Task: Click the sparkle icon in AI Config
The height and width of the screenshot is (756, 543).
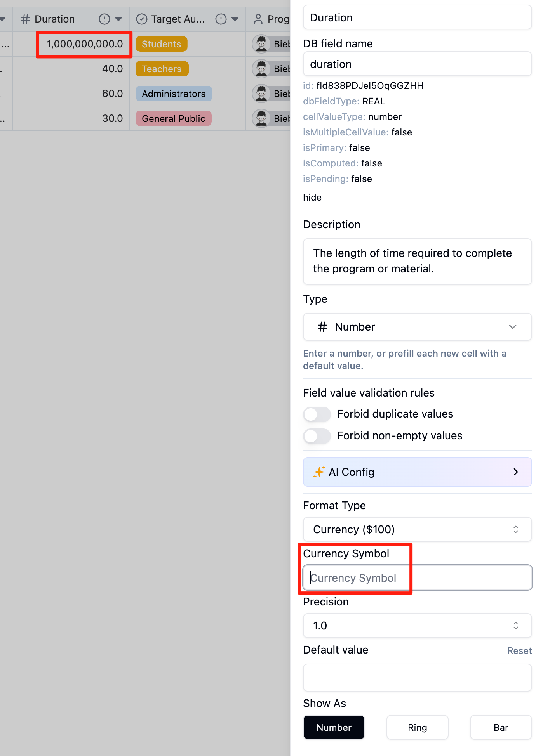Action: click(x=319, y=472)
